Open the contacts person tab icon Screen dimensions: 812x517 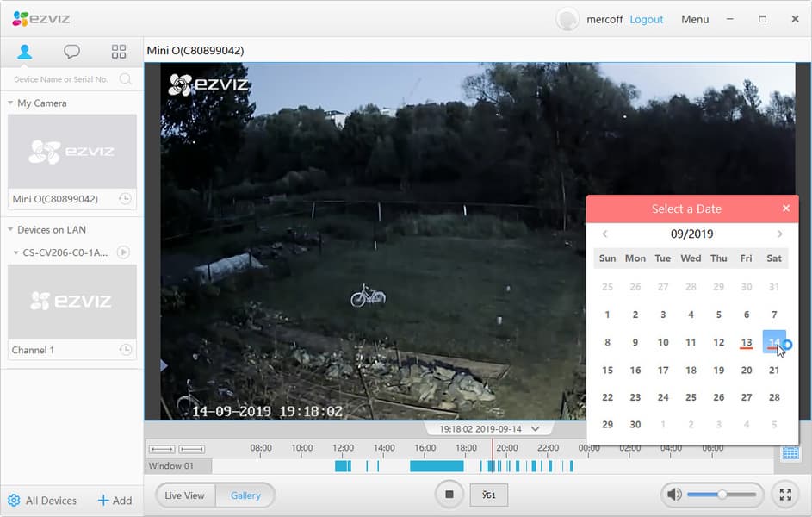tap(24, 52)
